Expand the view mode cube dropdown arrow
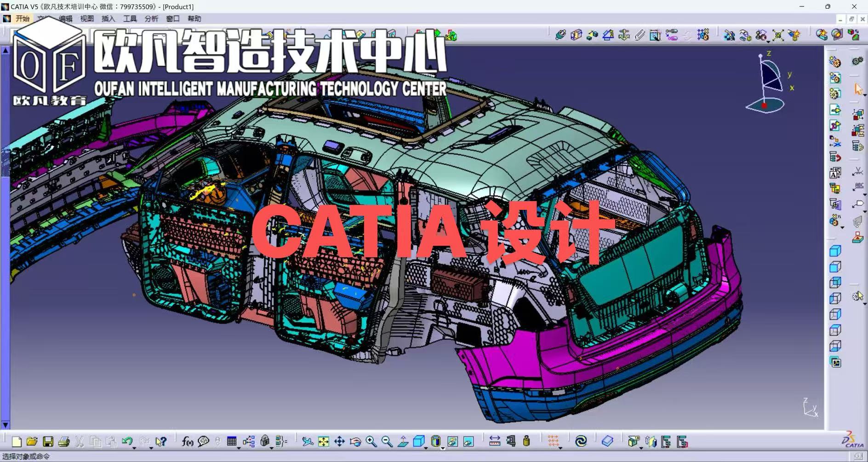The image size is (868, 462). click(426, 447)
